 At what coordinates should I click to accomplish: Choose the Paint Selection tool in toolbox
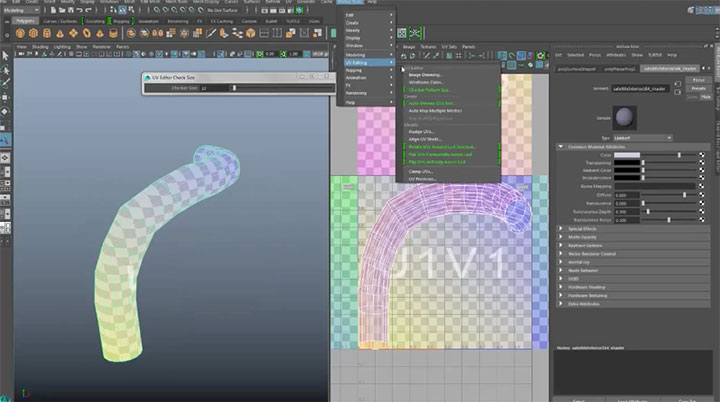(6, 83)
